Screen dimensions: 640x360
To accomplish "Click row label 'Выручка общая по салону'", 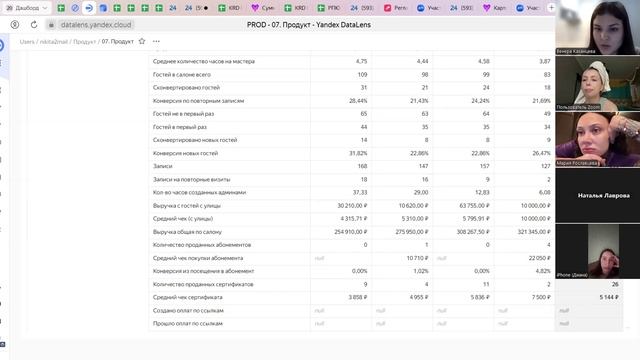I will tap(187, 232).
